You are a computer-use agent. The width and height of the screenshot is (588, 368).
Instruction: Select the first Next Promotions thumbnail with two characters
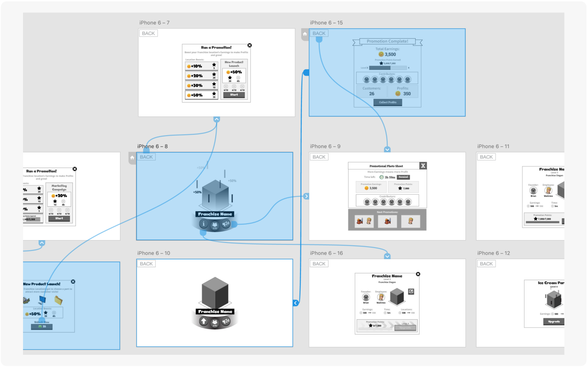pos(364,221)
